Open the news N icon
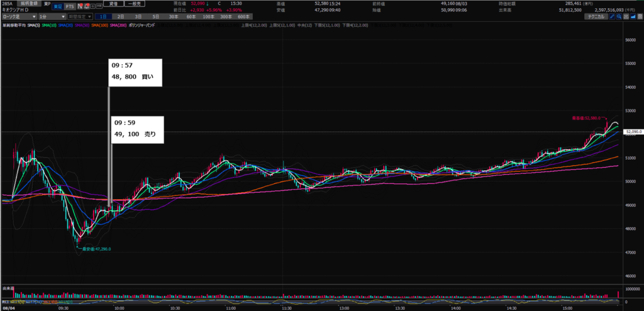This screenshot has width=644, height=311. (x=80, y=6)
